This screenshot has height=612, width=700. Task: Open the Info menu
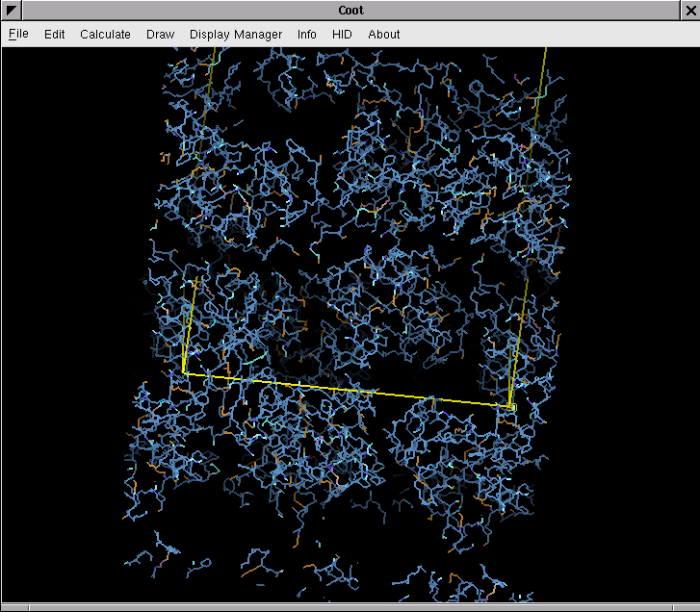pyautogui.click(x=306, y=34)
